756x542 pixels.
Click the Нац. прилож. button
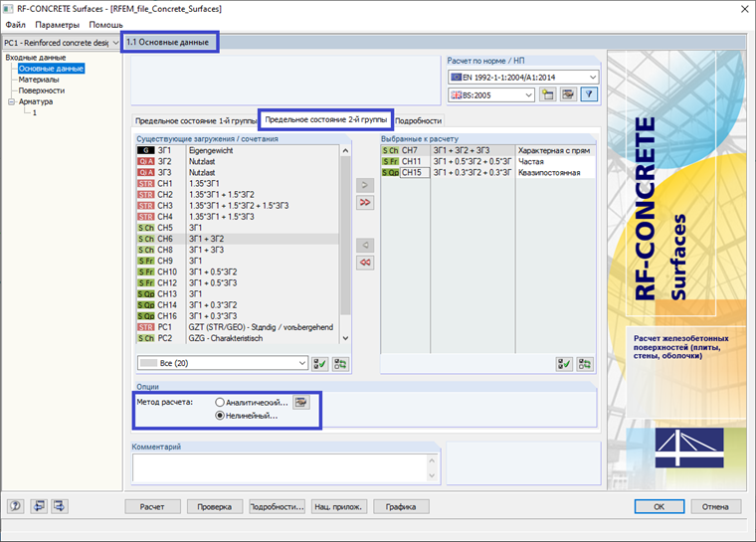pos(338,507)
